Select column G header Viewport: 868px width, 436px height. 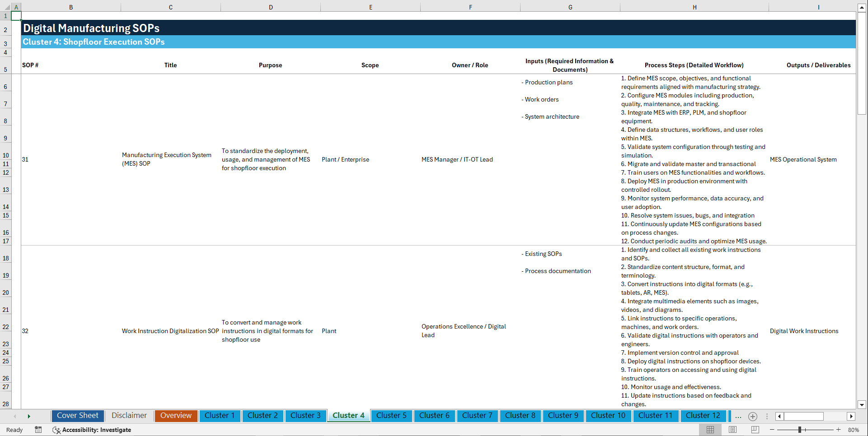tap(570, 7)
